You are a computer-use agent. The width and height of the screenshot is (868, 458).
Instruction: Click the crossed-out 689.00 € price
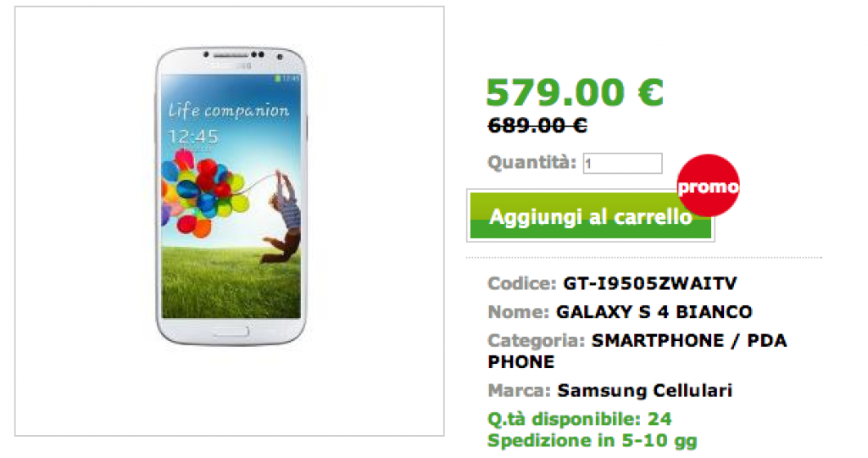tap(537, 126)
